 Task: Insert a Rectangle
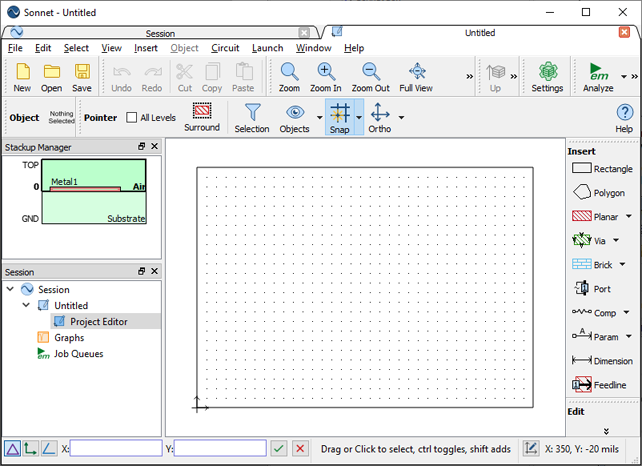[x=602, y=168]
